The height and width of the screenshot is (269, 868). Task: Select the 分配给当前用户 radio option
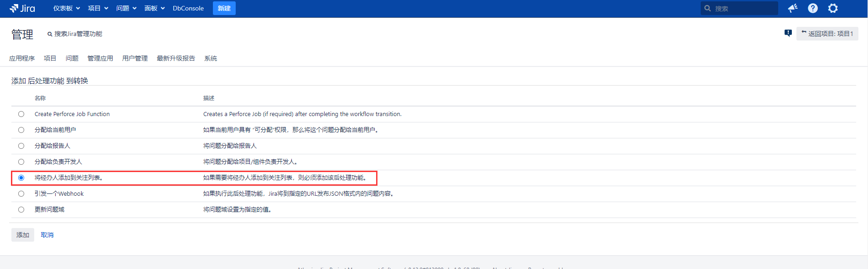point(21,130)
